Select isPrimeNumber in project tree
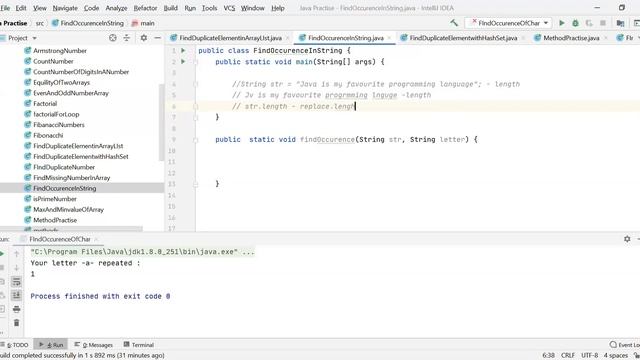This screenshot has height=360, width=640. point(55,199)
